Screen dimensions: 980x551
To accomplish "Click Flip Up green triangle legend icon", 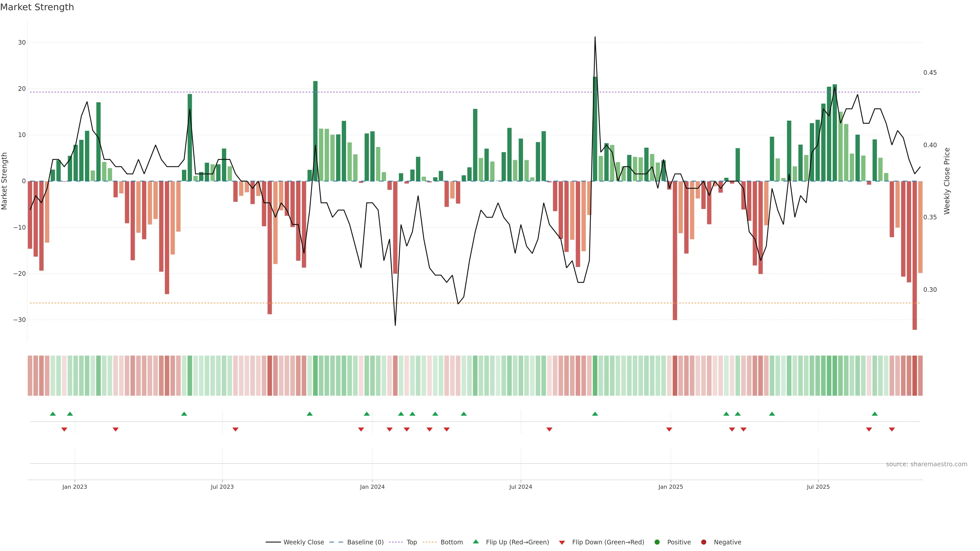I will tap(475, 542).
